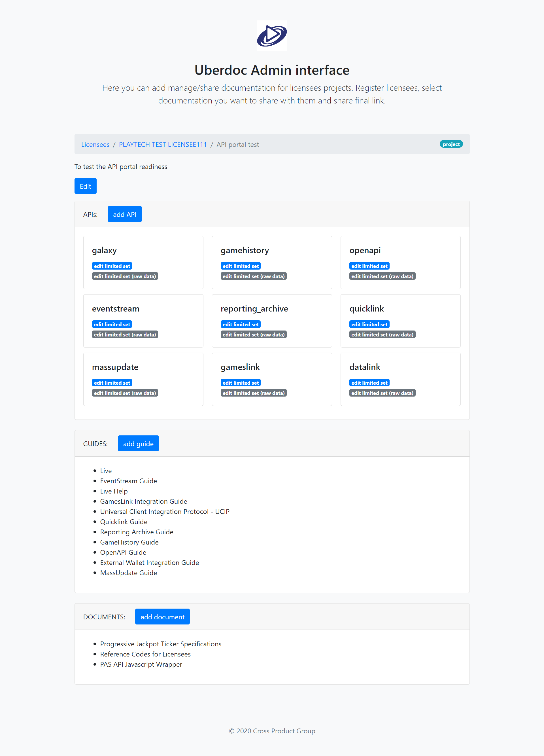Open the PLAYTECH TEST LICENSEE111 breadcrumb link
Image resolution: width=544 pixels, height=756 pixels.
[163, 144]
